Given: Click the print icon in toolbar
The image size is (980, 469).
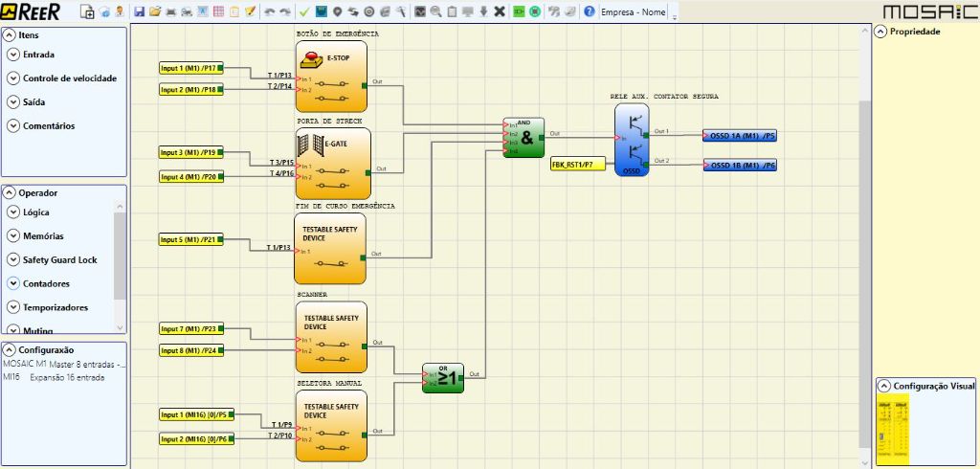Looking at the screenshot, I should tap(171, 11).
